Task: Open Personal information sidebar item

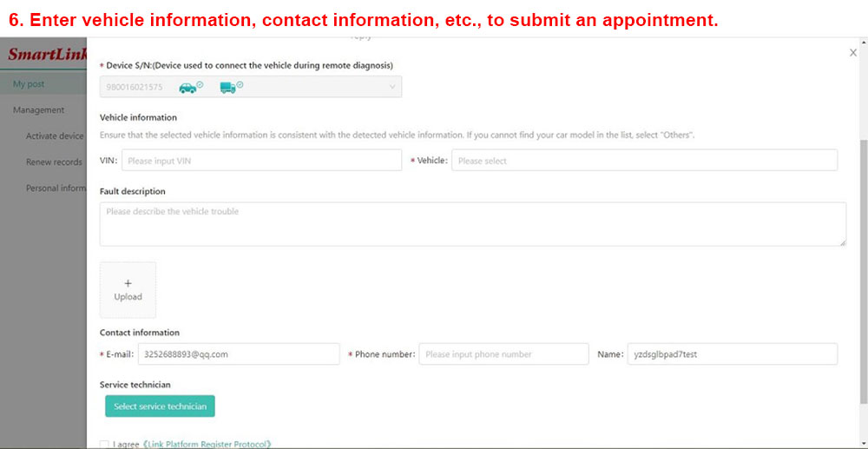Action: pyautogui.click(x=56, y=188)
